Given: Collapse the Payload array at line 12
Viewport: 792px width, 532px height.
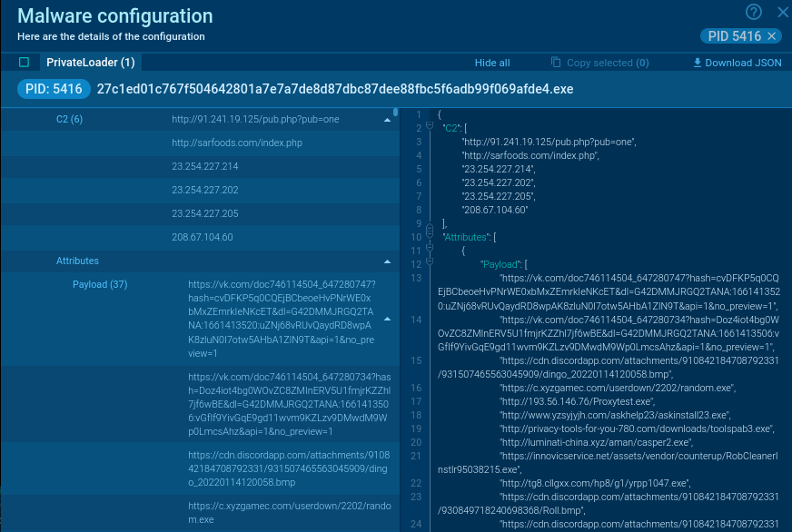Looking at the screenshot, I should coord(429,262).
